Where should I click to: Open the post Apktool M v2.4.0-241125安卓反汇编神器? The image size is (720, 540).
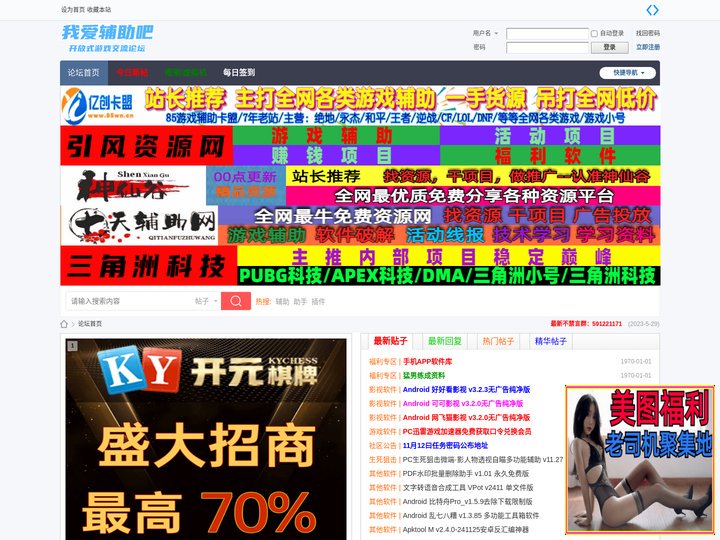tap(466, 529)
